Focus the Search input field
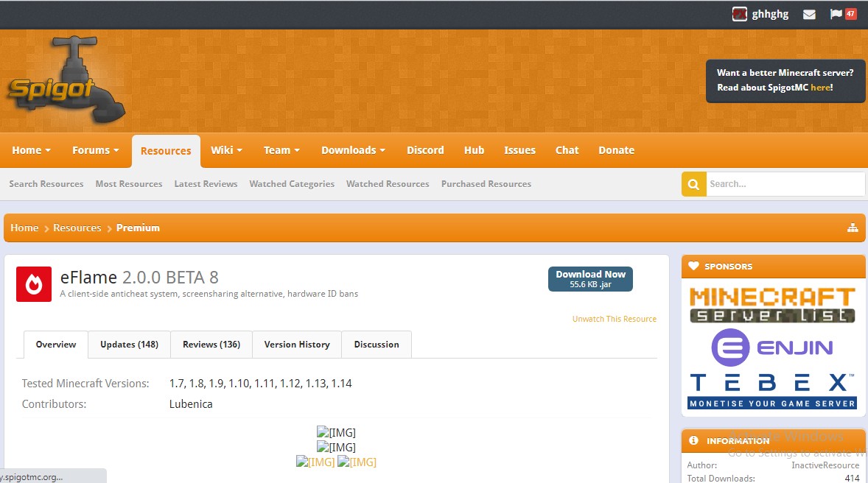Image resolution: width=868 pixels, height=483 pixels. pyautogui.click(x=785, y=184)
